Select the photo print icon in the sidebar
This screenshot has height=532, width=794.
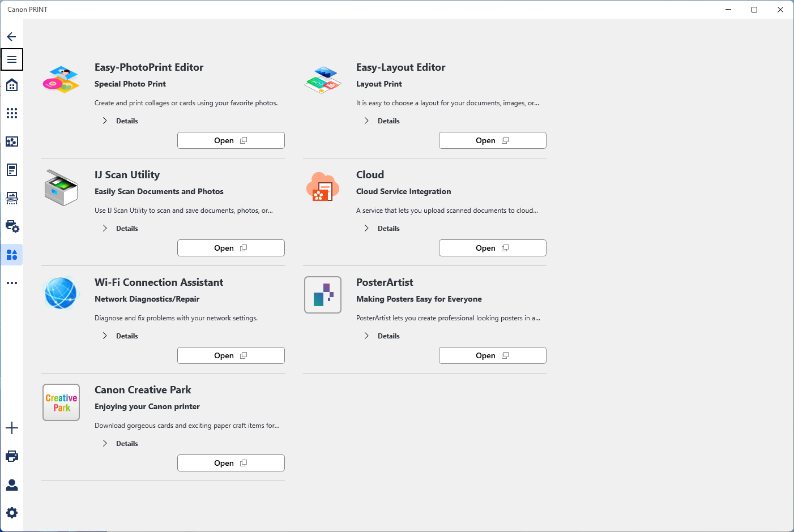point(12,141)
